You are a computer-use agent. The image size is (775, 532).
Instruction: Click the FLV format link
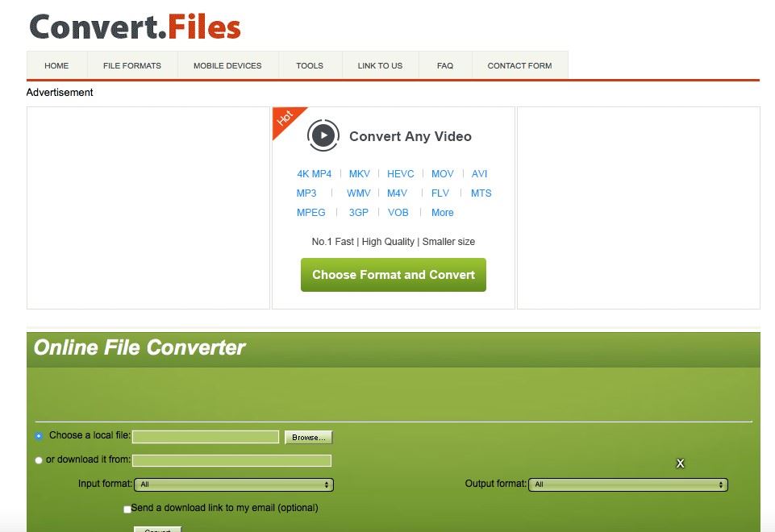tap(440, 193)
